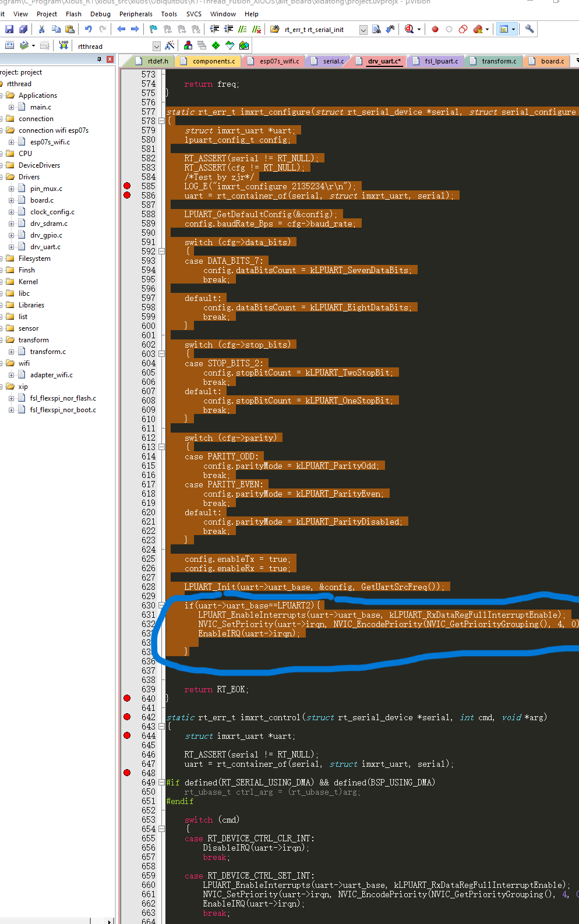
Task: Insert a bookmark with the flag icon
Action: click(x=153, y=29)
